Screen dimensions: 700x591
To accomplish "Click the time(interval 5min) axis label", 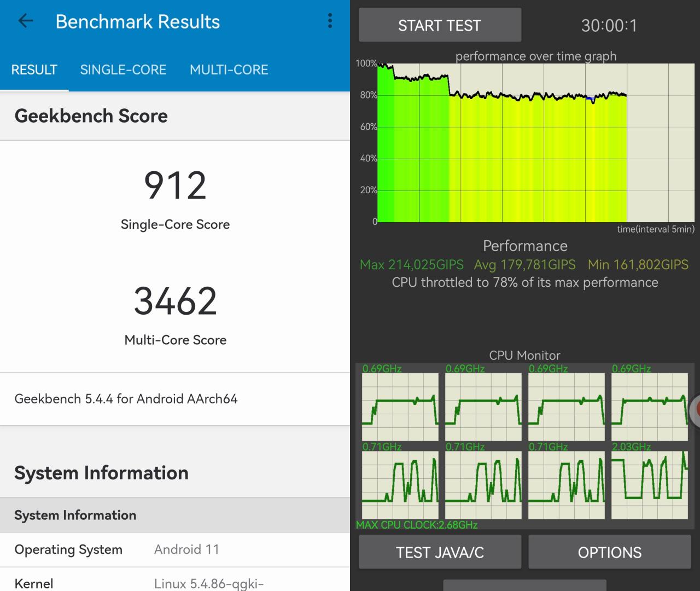I will (656, 229).
